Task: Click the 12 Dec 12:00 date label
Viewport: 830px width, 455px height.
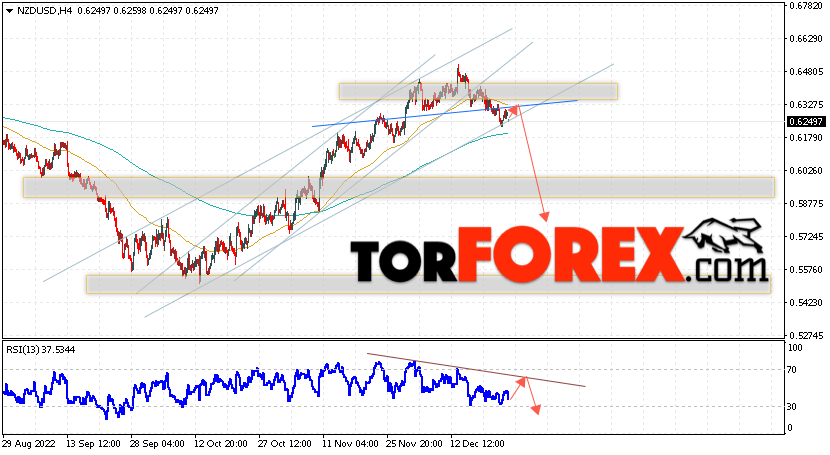Action: coord(477,443)
